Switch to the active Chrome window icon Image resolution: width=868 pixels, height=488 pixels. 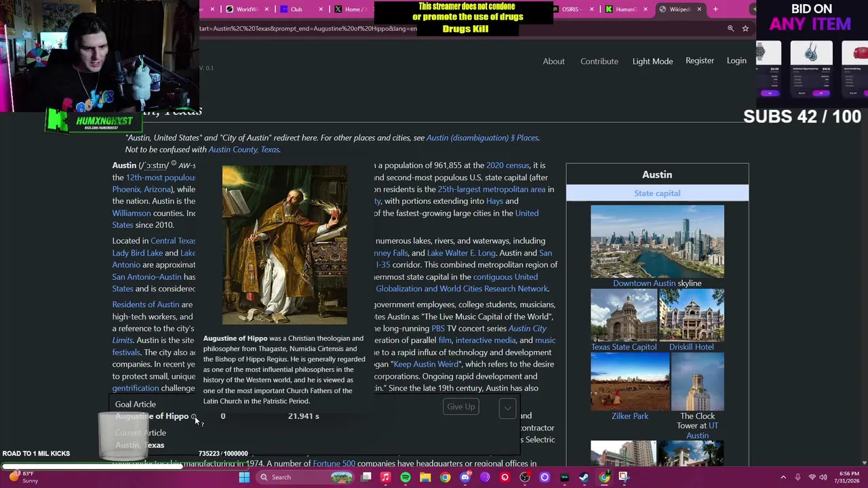[604, 477]
